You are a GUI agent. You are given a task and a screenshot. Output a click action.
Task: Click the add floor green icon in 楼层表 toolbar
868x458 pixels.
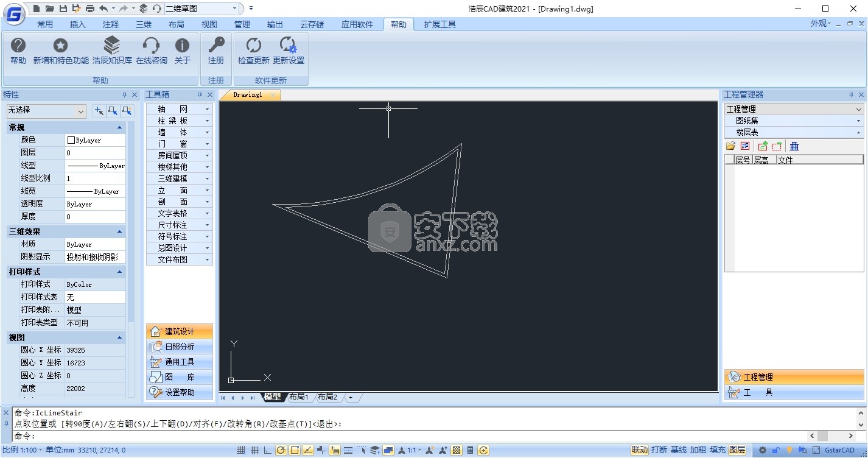762,146
